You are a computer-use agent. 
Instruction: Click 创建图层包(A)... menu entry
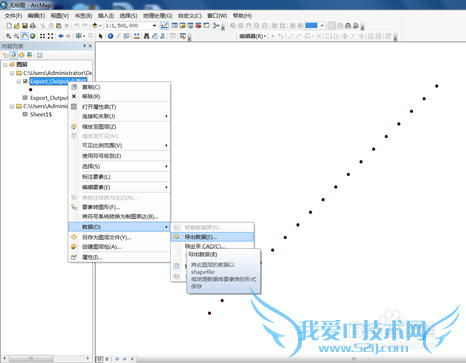click(x=119, y=247)
